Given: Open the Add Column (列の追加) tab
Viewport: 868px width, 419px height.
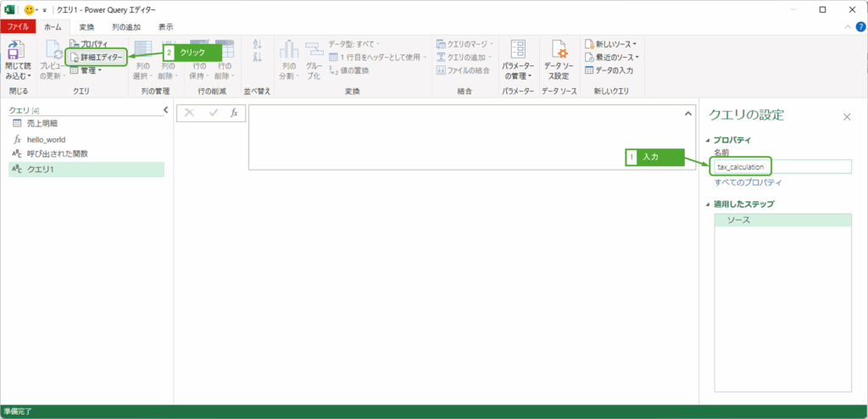Looking at the screenshot, I should click(127, 27).
